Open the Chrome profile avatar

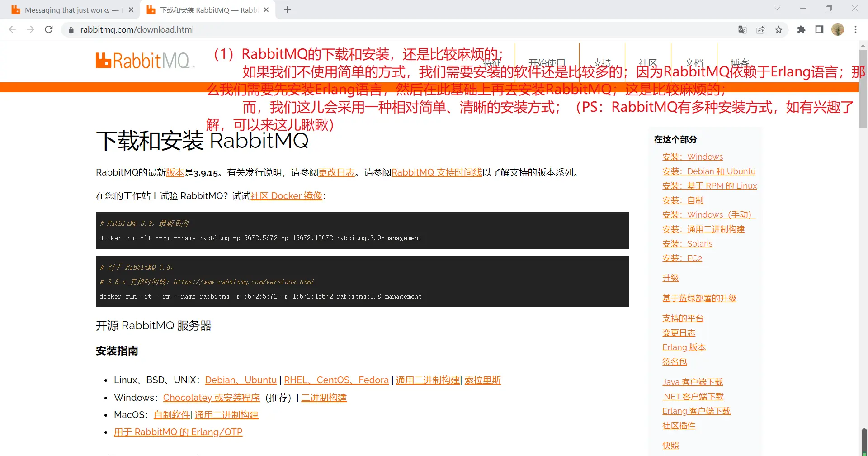[x=838, y=29]
